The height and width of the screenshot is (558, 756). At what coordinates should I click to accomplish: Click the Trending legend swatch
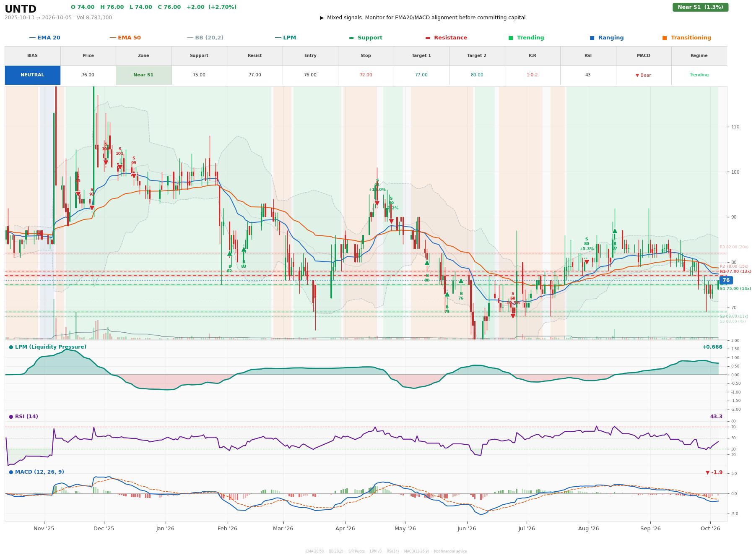511,38
